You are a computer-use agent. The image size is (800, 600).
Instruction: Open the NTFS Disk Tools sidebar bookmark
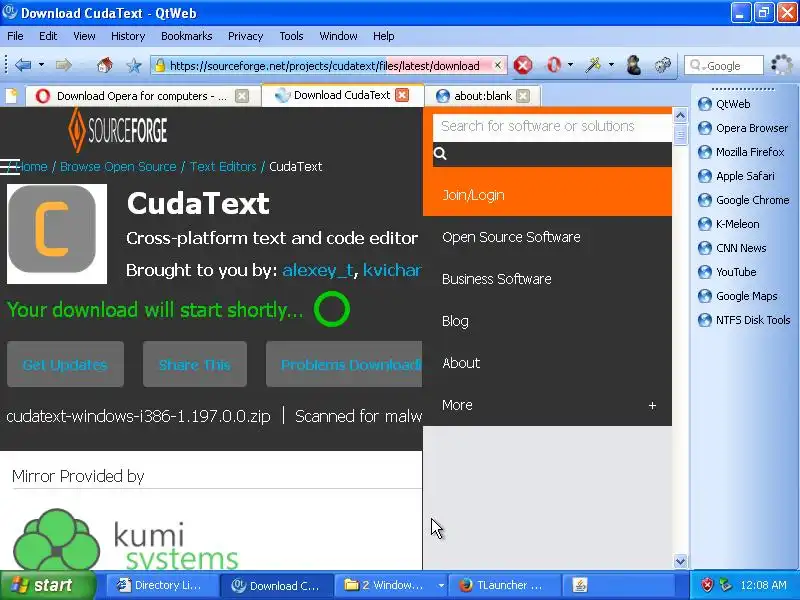pos(744,320)
